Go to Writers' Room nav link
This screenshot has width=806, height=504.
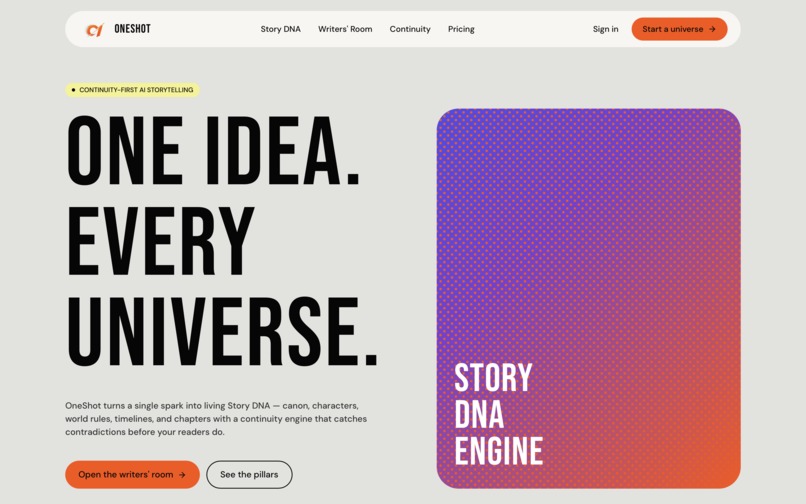click(x=345, y=29)
